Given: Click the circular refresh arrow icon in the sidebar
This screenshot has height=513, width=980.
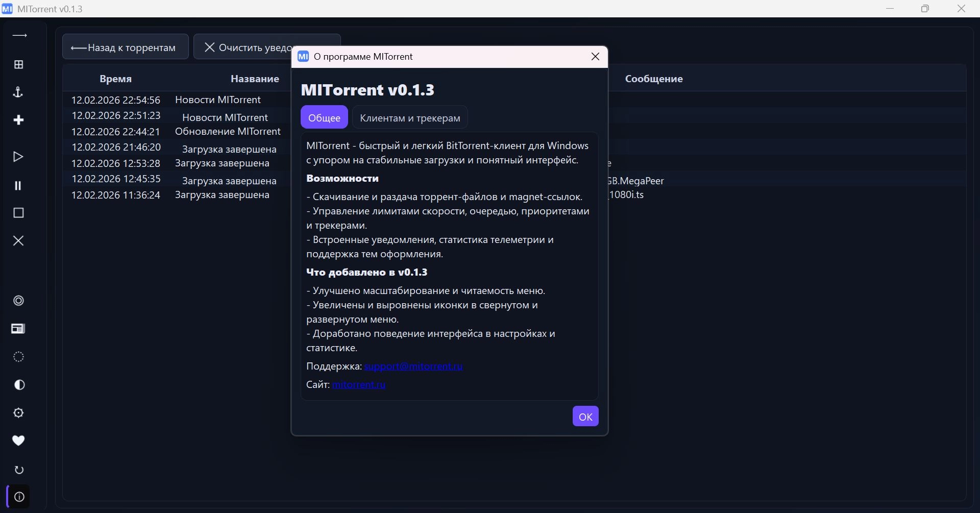Looking at the screenshot, I should click(19, 470).
